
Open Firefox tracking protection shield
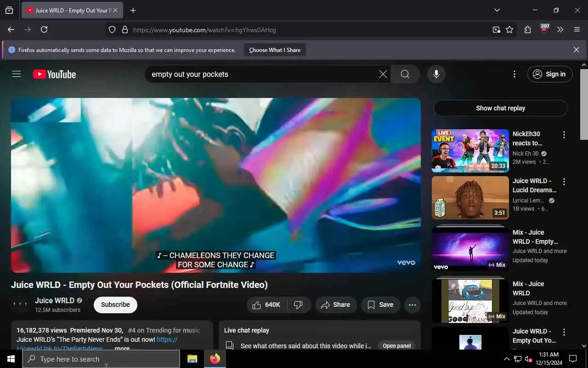click(x=112, y=29)
